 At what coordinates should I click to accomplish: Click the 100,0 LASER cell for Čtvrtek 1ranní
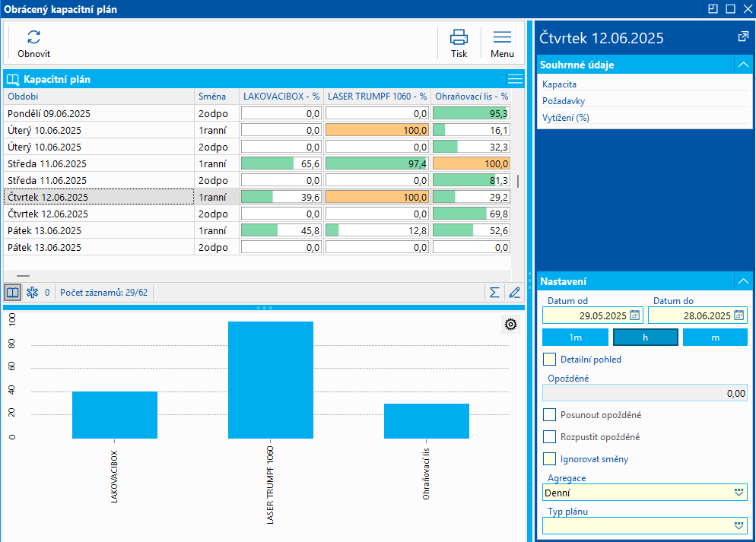(377, 197)
